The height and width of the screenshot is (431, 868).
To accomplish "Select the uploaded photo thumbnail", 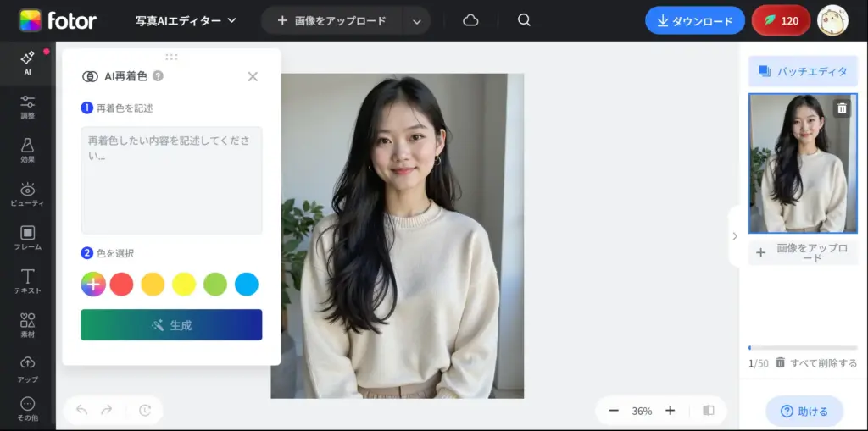I will [x=803, y=163].
